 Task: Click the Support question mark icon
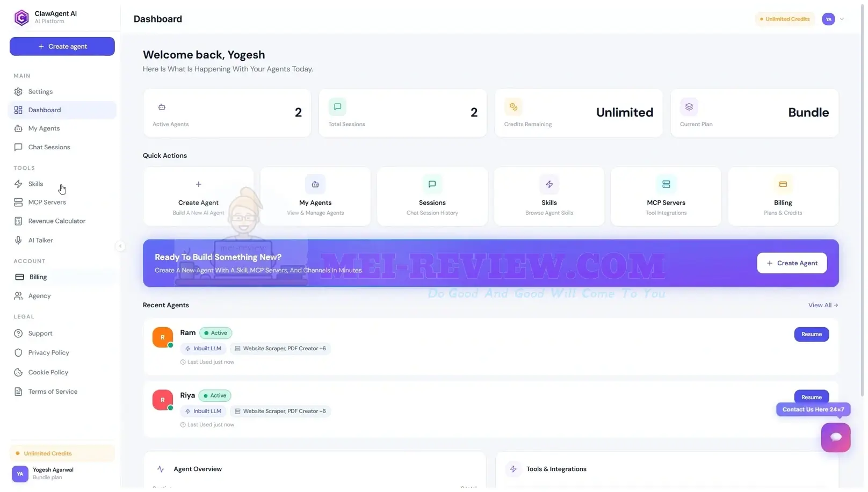[x=18, y=334]
